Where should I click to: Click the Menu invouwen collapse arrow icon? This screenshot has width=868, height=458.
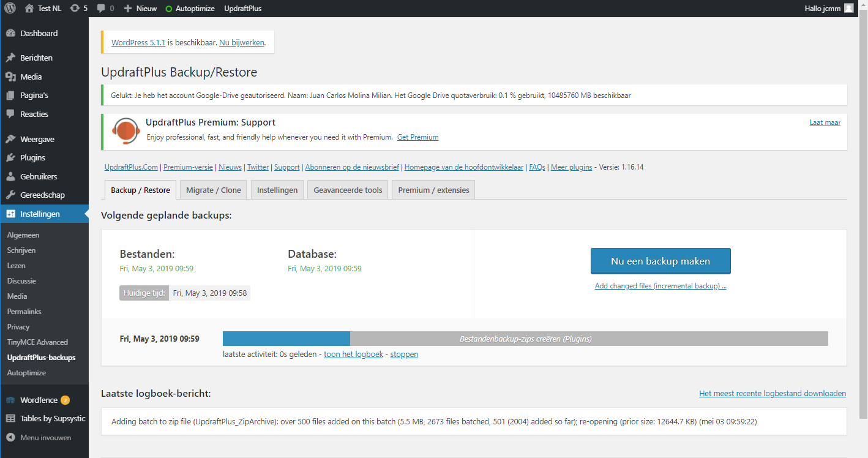(x=10, y=438)
